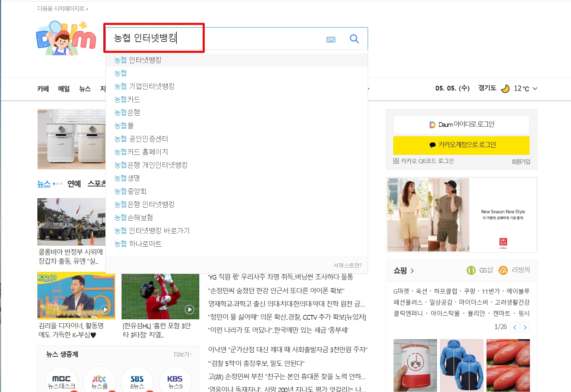The height and width of the screenshot is (392, 571).
Task: Go to next shopping page arrow
Action: click(525, 327)
